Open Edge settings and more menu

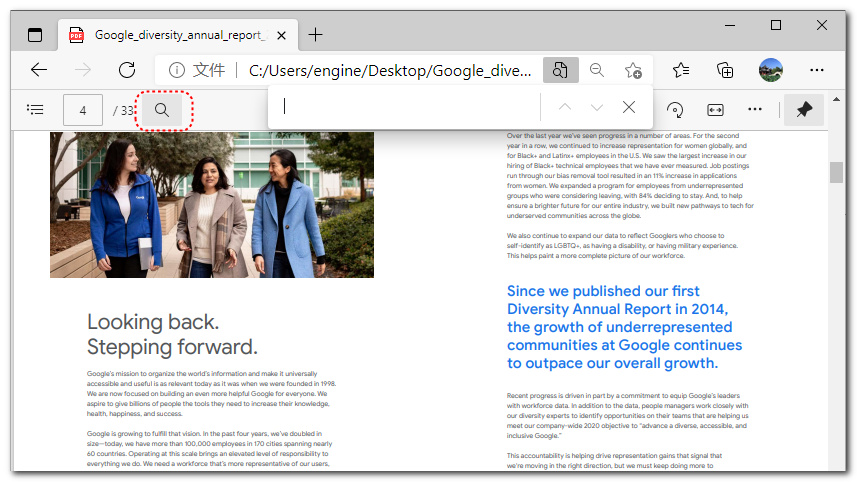(817, 70)
